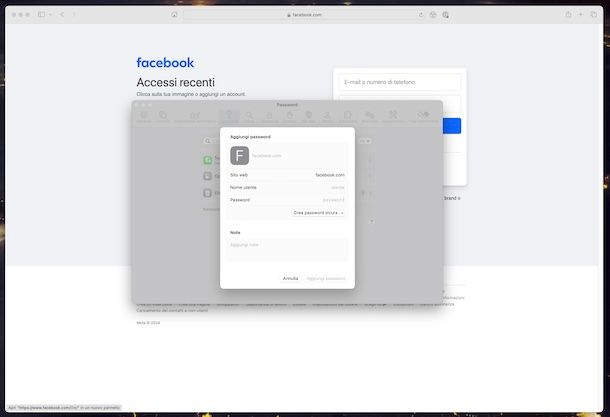Open the Feature Flags tab icon
This screenshot has width=610, height=417.
(423, 117)
